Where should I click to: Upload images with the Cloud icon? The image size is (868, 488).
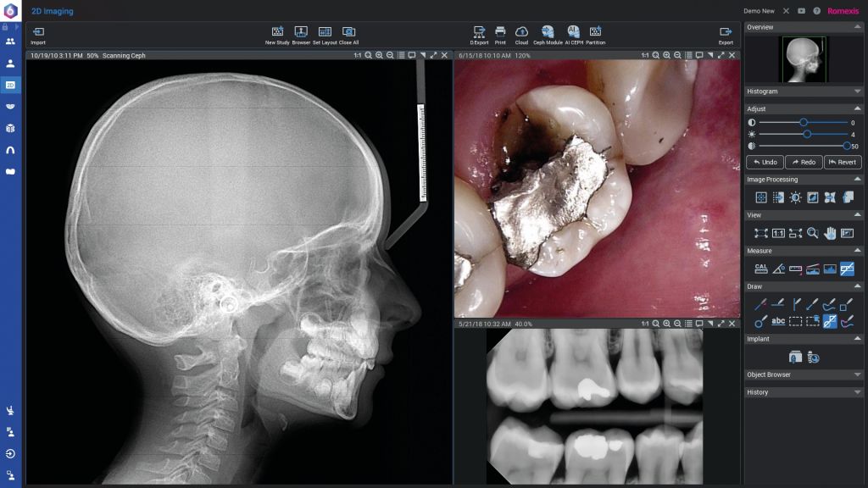point(521,32)
